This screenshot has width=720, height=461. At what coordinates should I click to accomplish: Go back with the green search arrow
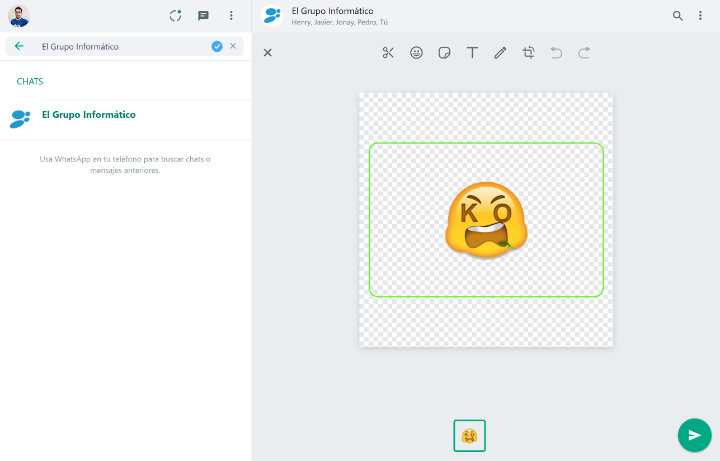[x=19, y=46]
